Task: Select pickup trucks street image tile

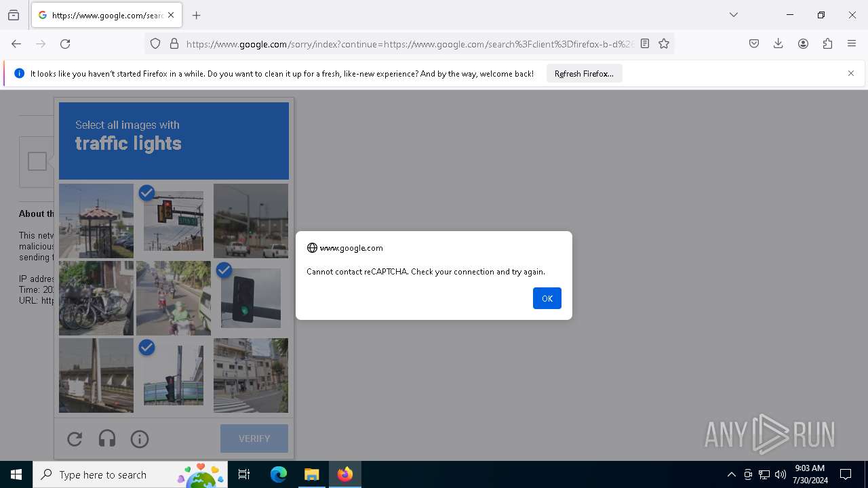Action: (251, 221)
